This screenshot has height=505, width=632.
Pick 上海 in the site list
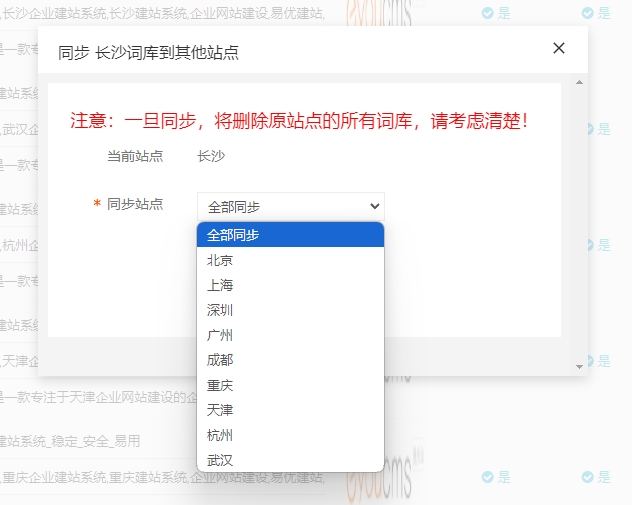click(x=290, y=285)
